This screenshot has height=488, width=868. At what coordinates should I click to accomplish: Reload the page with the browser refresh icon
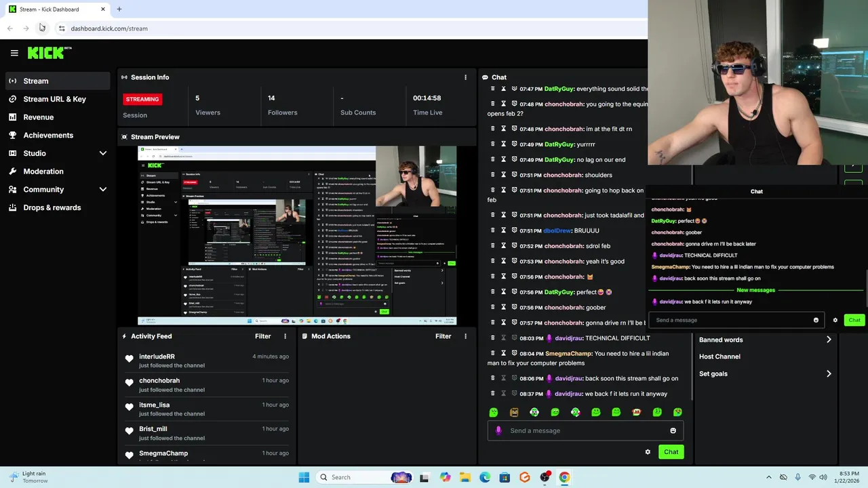(41, 28)
